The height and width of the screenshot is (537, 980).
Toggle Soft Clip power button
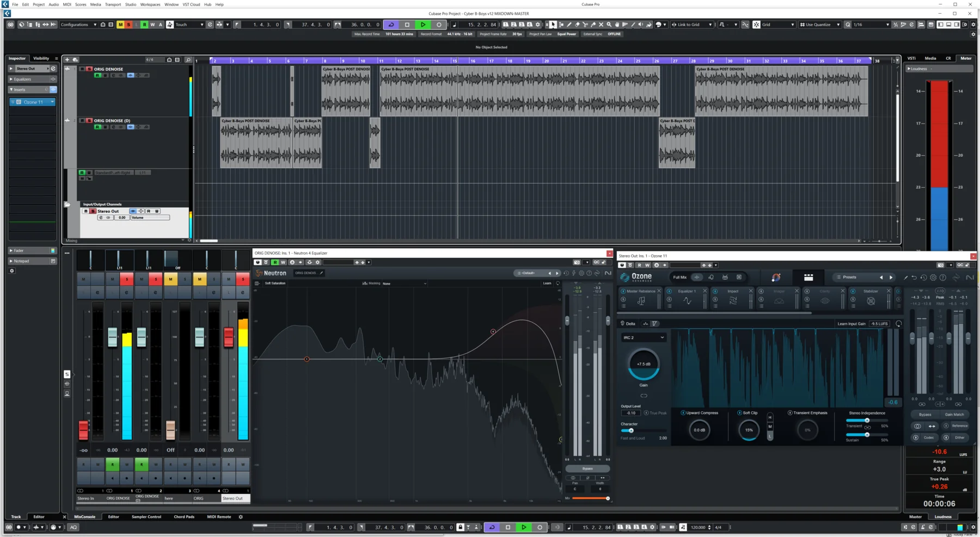[x=739, y=413]
